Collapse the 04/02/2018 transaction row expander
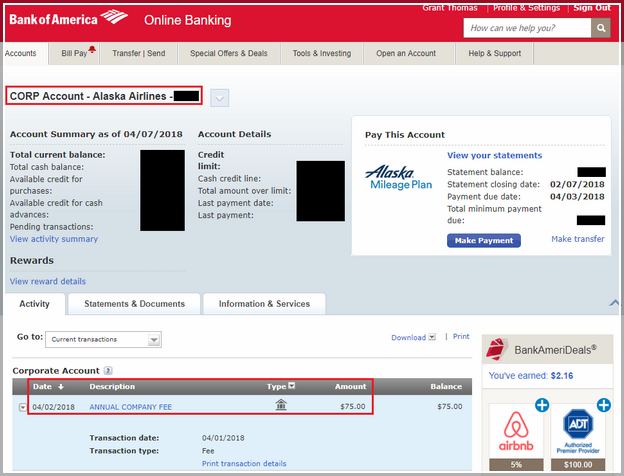Image resolution: width=624 pixels, height=476 pixels. (23, 407)
